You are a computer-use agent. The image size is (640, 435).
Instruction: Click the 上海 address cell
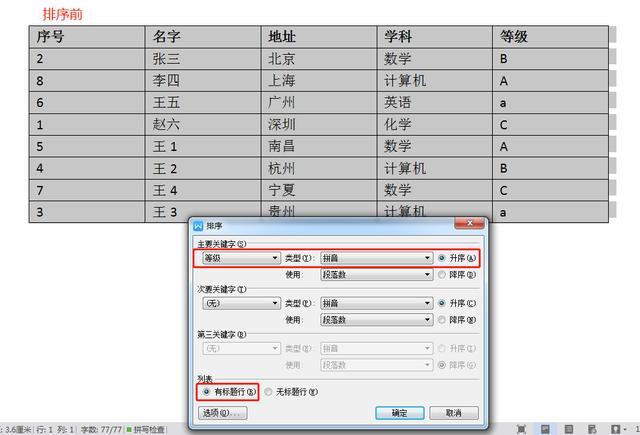(x=319, y=80)
